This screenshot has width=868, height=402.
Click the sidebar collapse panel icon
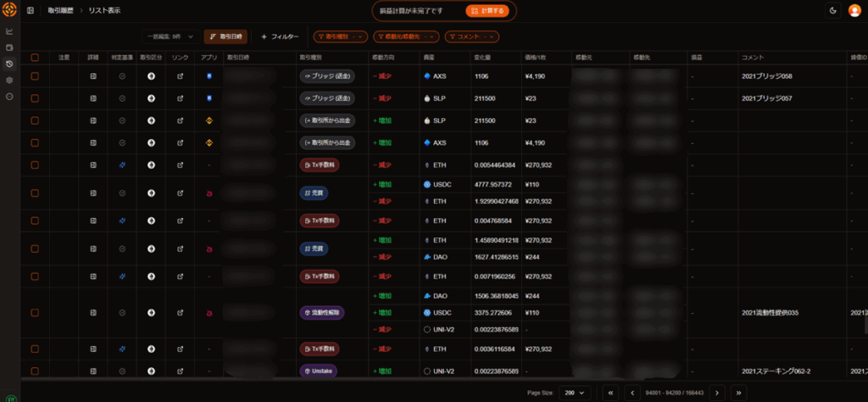click(31, 11)
